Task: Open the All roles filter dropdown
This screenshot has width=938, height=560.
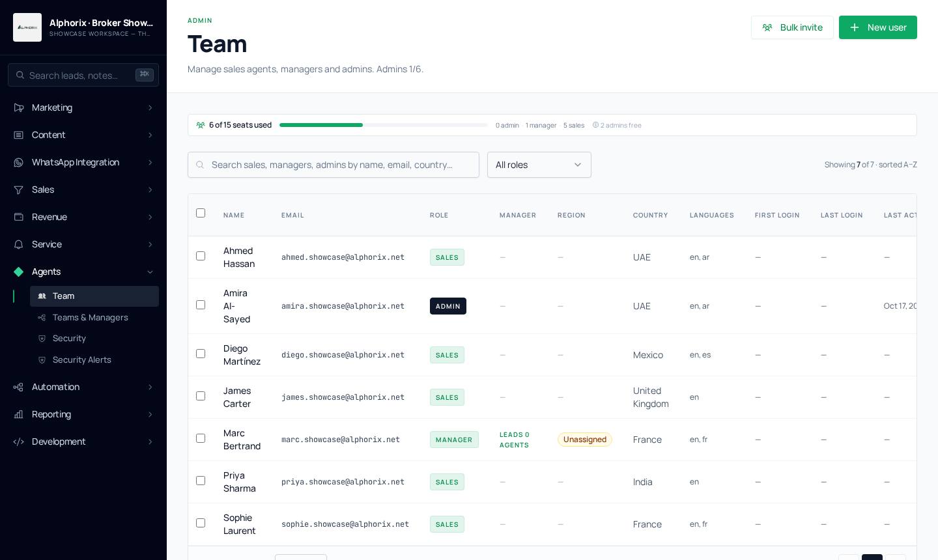Action: (539, 165)
